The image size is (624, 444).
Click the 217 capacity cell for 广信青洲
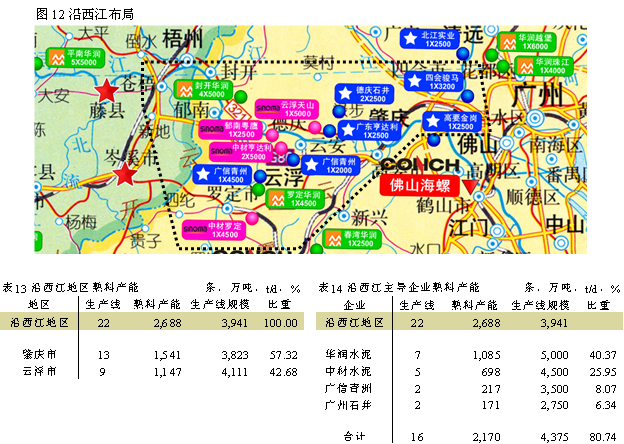491,389
